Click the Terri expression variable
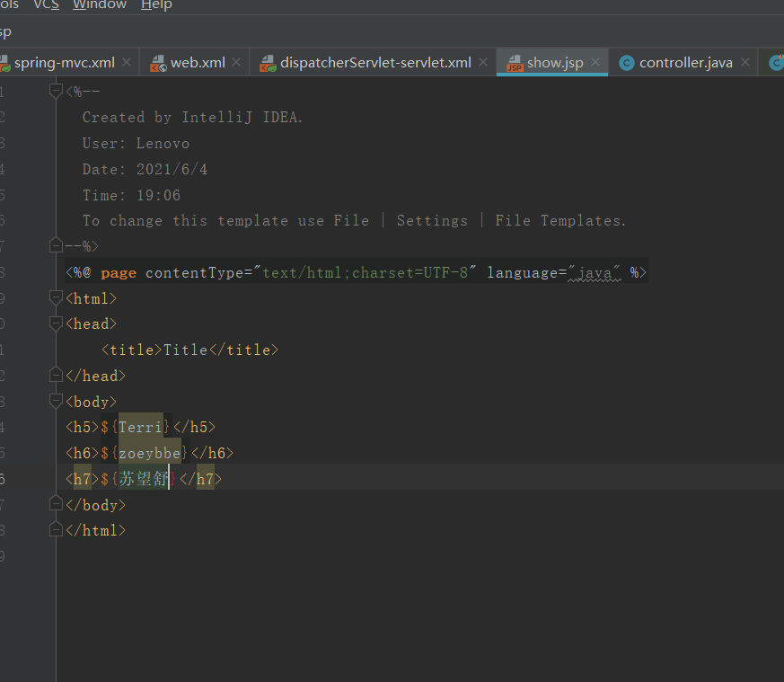The width and height of the screenshot is (784, 682). click(x=140, y=427)
